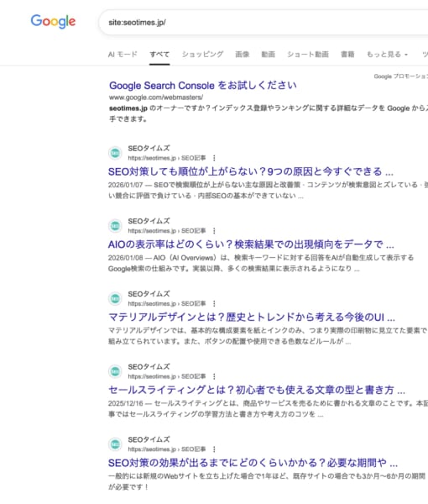Click favicon of SEO対策の効果 result
Screen dimensions: 428x504
115,444
